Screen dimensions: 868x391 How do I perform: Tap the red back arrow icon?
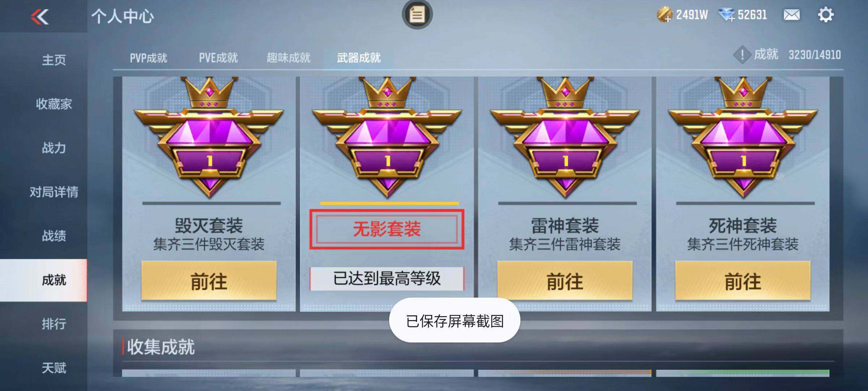pos(40,17)
